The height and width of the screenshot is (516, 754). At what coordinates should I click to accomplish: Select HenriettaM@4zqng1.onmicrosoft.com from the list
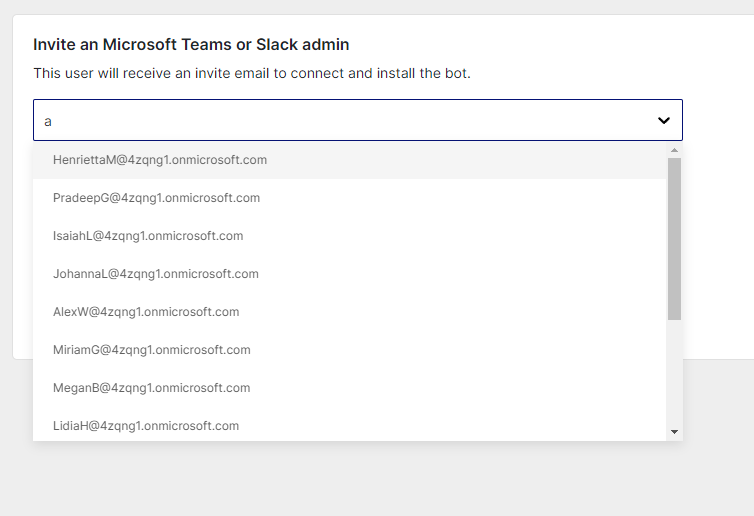[x=350, y=160]
